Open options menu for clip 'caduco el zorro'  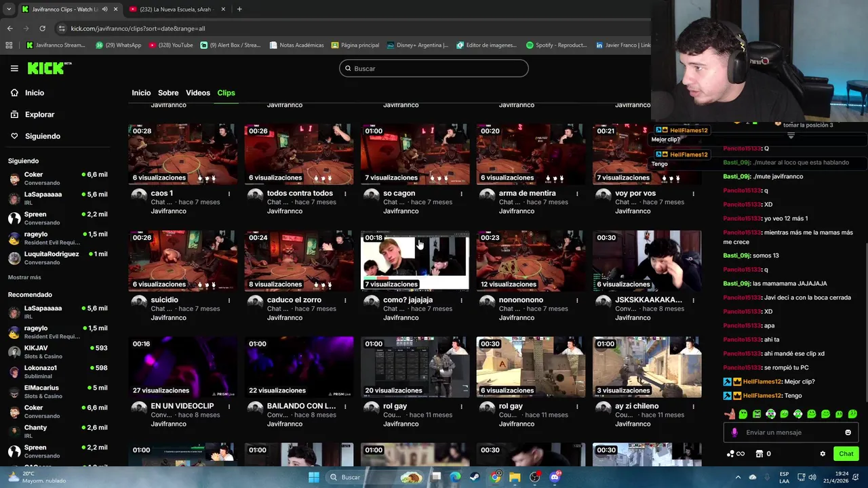345,300
